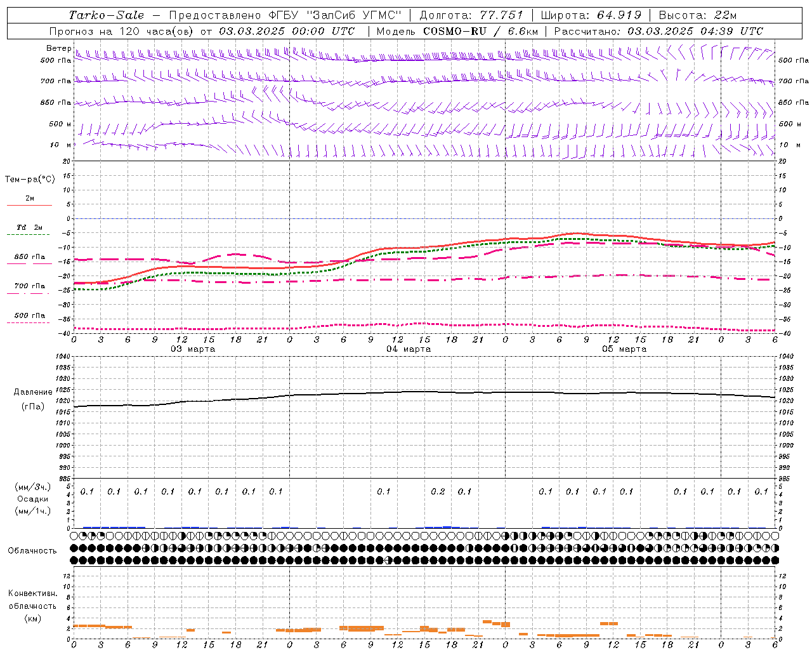Click '12' on the left convective cloud axis
Image resolution: width=812 pixels, height=650 pixels.
[67, 576]
